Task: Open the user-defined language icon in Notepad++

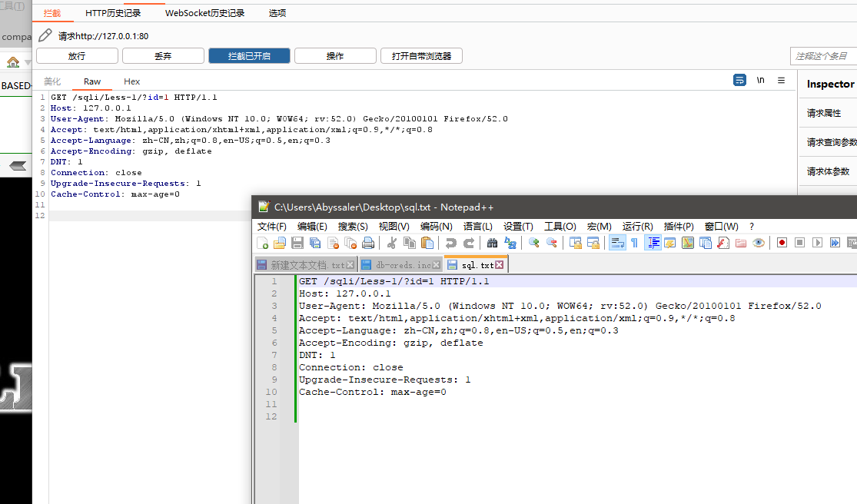Action: (670, 243)
